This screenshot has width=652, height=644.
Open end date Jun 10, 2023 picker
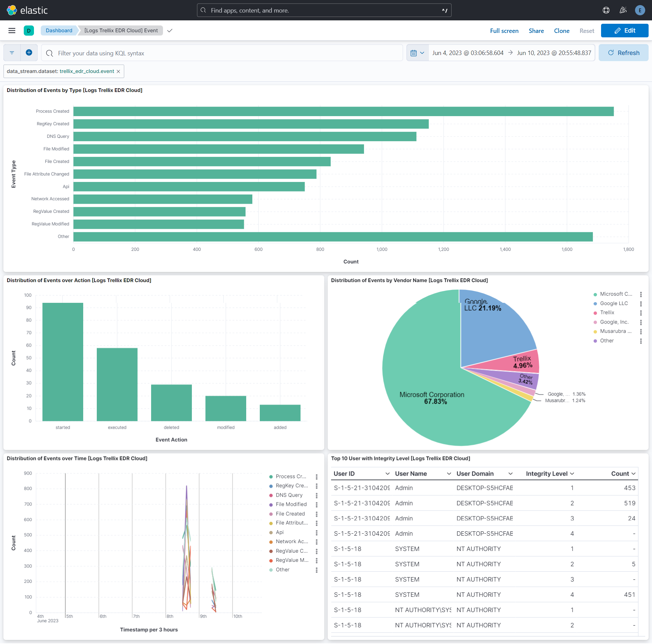tap(554, 53)
